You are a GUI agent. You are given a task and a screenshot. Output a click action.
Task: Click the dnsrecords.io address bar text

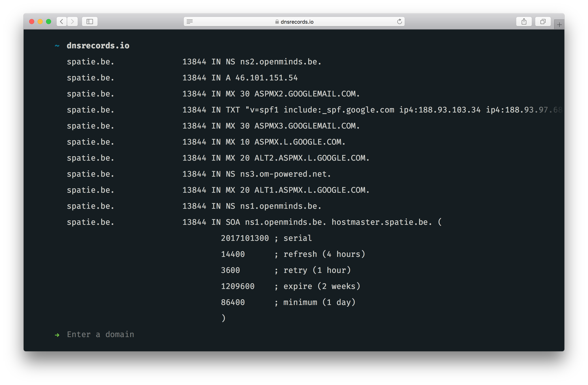point(297,22)
